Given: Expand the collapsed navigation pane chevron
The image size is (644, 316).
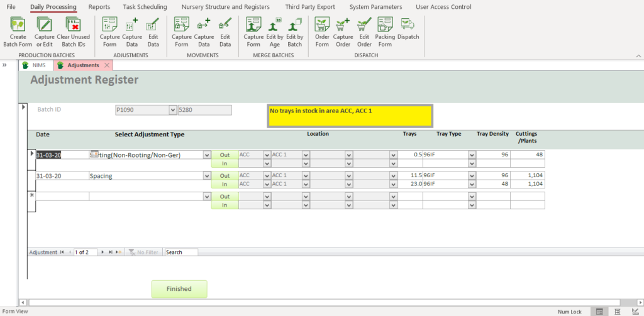Looking at the screenshot, I should click(5, 65).
